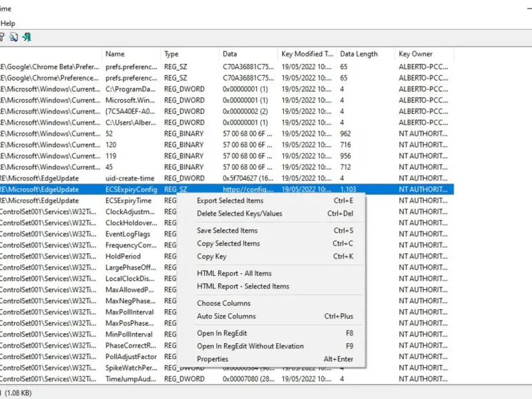The image size is (532, 399).
Task: Select the highlighted ECSExpiryConfig row
Action: [227, 190]
